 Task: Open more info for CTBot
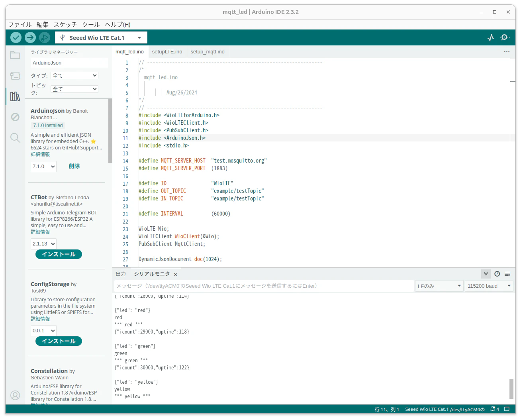point(40,232)
